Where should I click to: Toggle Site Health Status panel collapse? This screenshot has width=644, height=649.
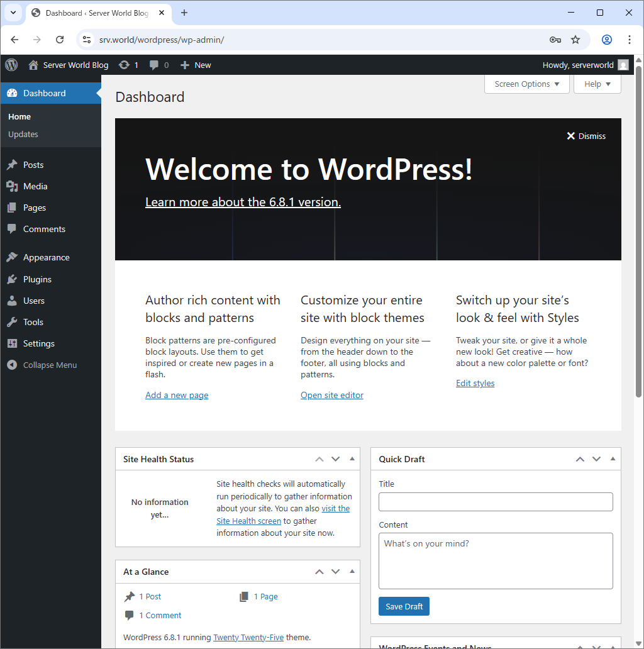(352, 458)
